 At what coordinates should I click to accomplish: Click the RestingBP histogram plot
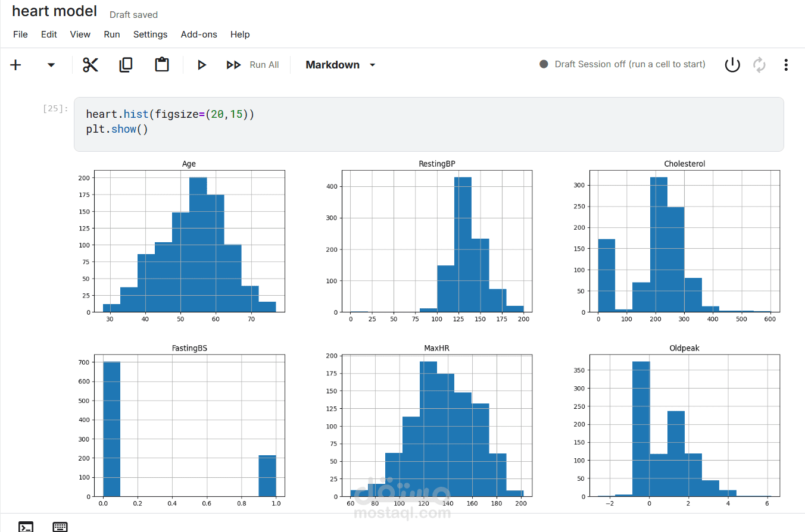[437, 241]
